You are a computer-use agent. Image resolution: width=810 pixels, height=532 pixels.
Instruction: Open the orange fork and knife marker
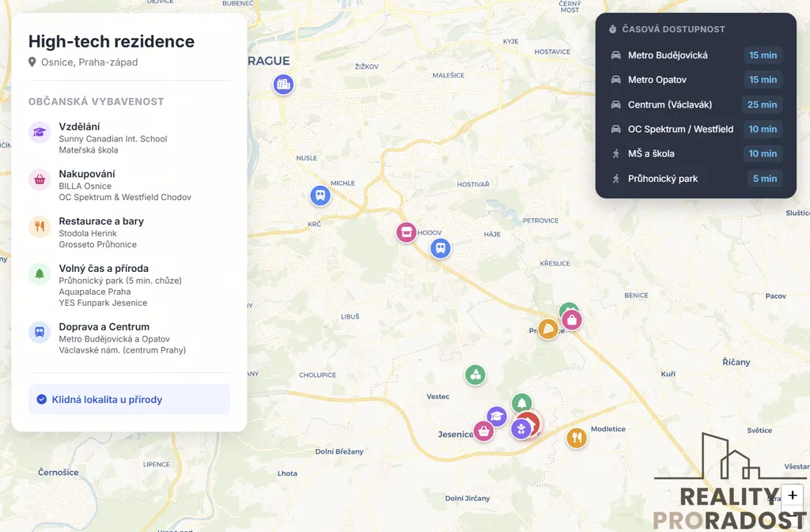coord(577,438)
